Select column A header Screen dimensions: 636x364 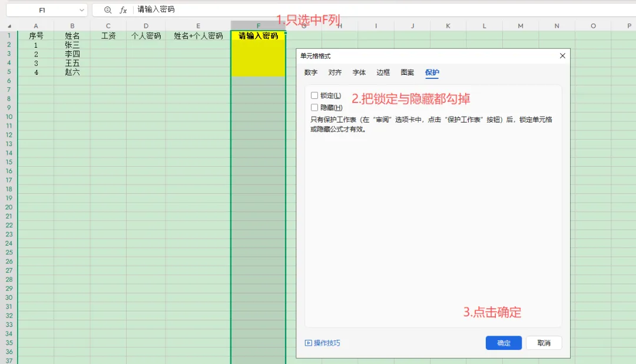[36, 26]
